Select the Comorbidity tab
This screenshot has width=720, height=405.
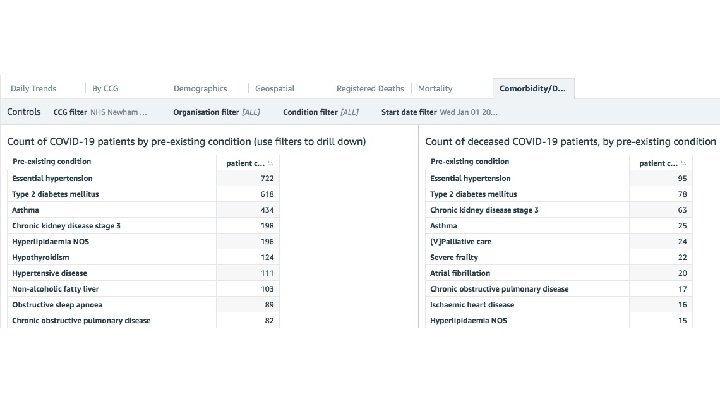pos(532,88)
